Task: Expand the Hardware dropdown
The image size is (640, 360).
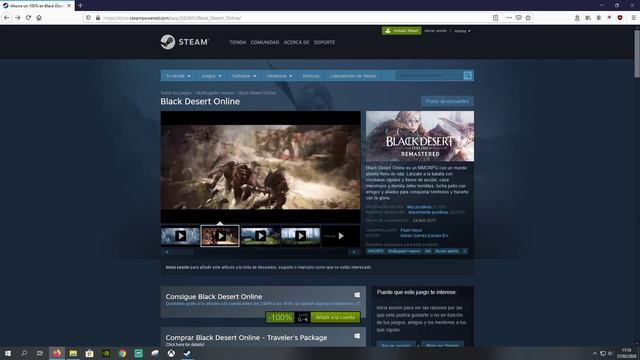Action: (279, 76)
